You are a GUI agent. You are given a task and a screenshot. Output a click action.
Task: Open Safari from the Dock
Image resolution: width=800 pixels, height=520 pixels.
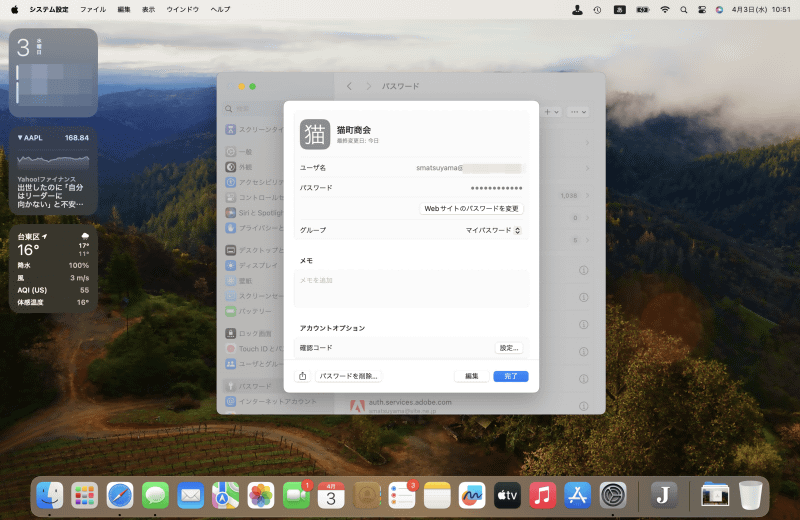pos(120,496)
